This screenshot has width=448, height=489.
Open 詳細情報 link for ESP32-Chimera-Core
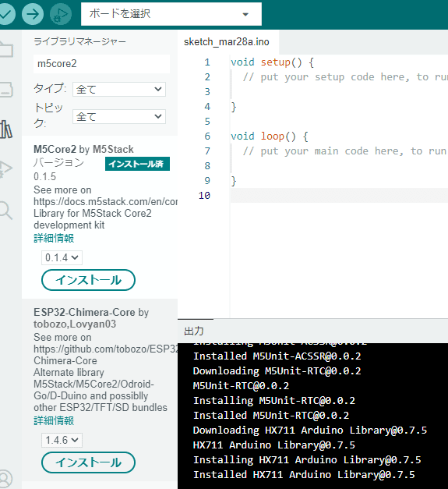point(54,420)
